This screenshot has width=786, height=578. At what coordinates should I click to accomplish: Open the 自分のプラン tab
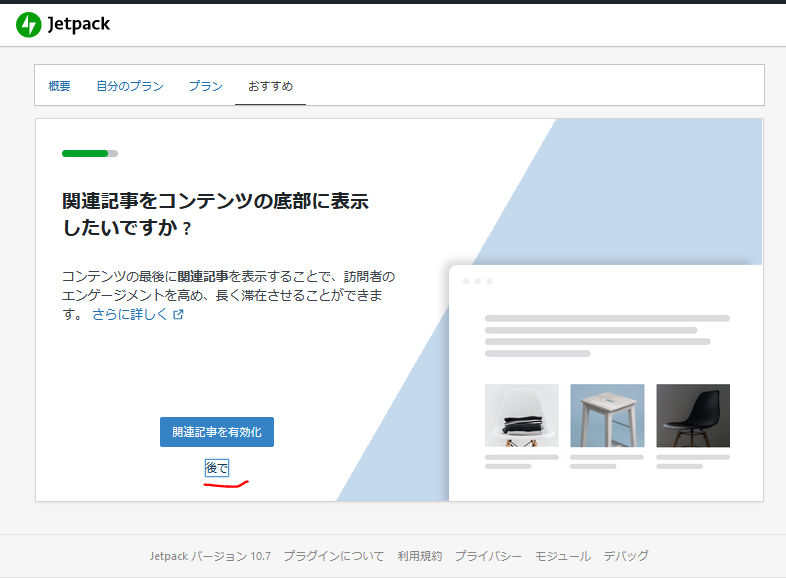coord(130,86)
